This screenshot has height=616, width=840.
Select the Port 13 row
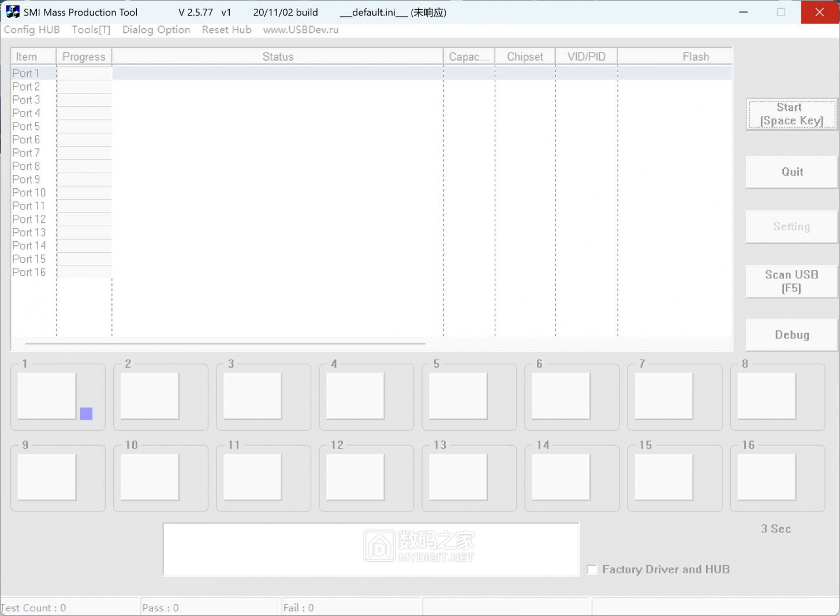coord(371,233)
